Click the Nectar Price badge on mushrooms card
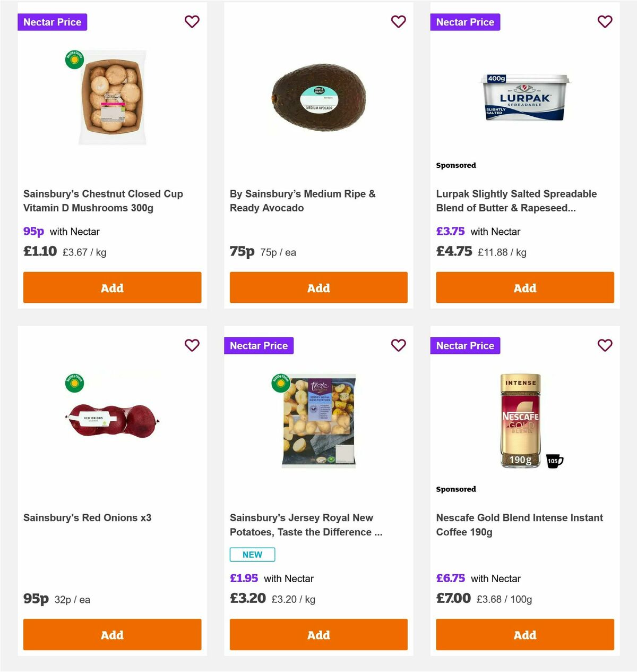637x672 pixels. pos(53,22)
